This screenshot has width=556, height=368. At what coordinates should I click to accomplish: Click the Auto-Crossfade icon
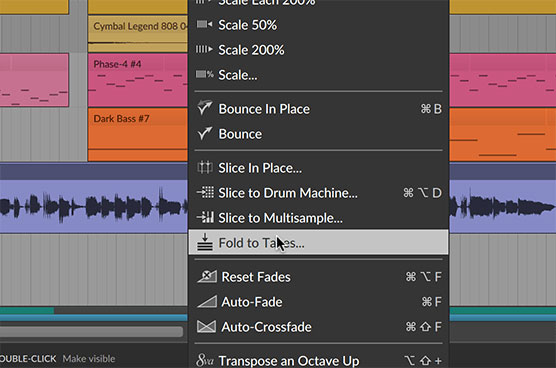click(x=206, y=327)
